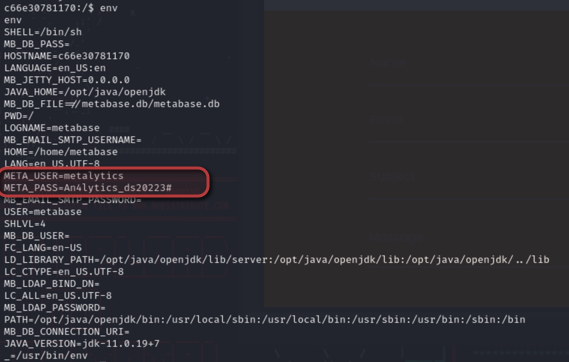Click the SHELL=/bin/sh line

(43, 32)
